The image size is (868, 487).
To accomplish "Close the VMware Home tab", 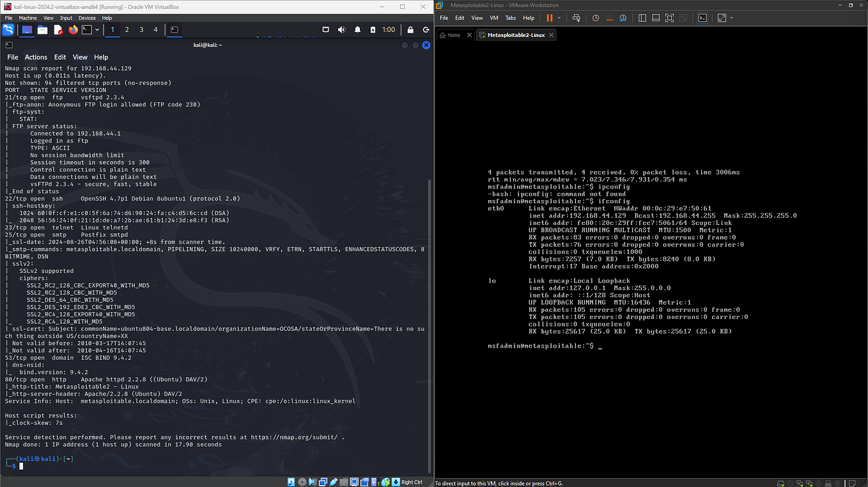I will 470,35.
